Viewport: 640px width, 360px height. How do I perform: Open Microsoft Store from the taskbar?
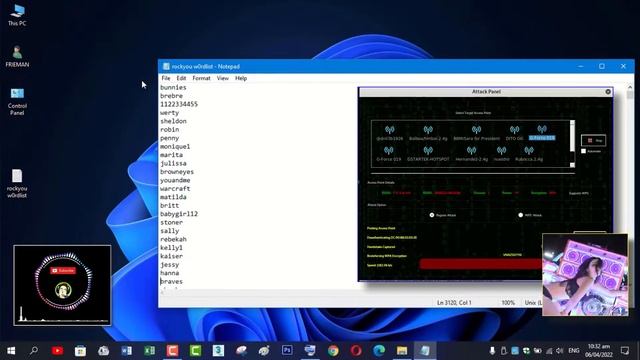pos(80,351)
